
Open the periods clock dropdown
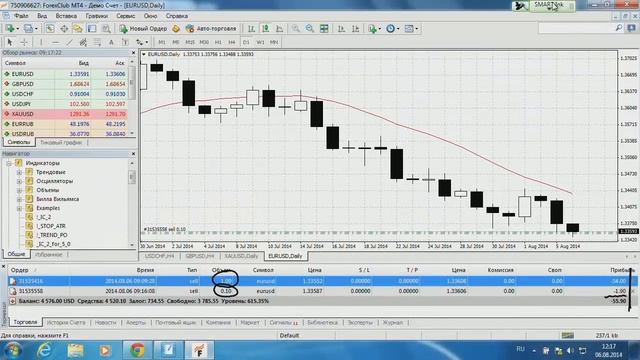(x=393, y=29)
